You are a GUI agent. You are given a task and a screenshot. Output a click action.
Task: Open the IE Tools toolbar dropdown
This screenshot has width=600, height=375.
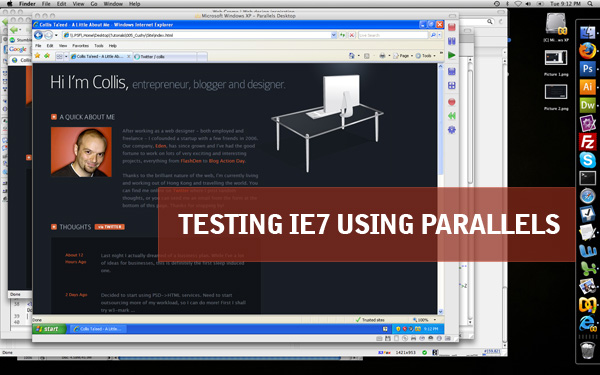click(x=425, y=56)
